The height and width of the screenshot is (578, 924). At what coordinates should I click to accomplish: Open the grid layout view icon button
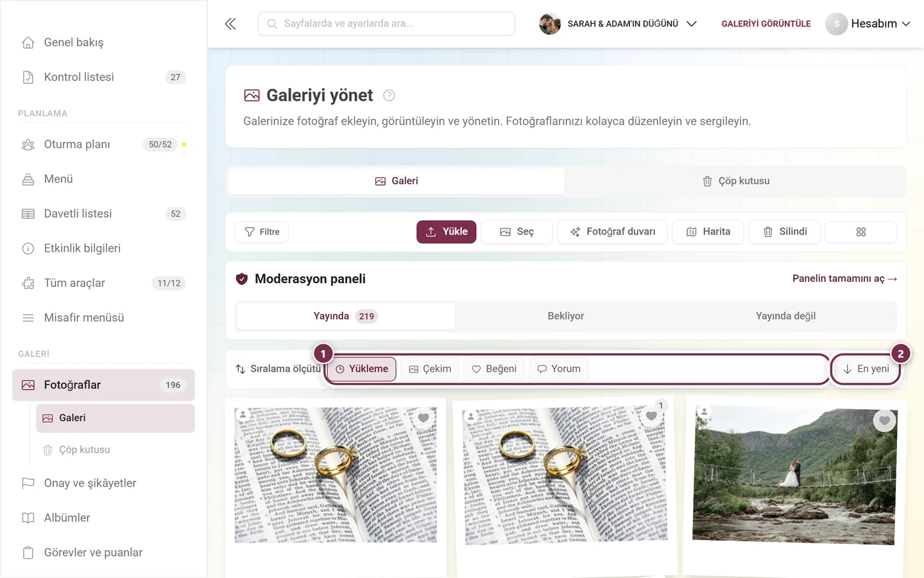pyautogui.click(x=861, y=232)
